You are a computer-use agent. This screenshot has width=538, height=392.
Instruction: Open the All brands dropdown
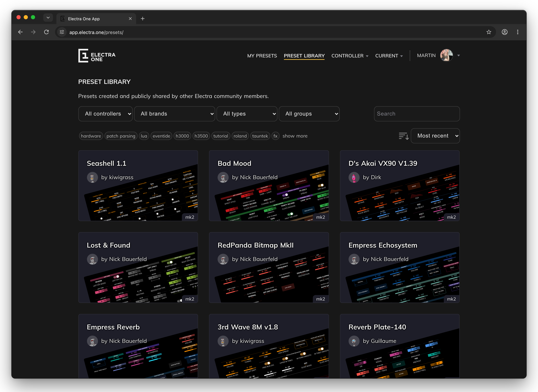[175, 114]
